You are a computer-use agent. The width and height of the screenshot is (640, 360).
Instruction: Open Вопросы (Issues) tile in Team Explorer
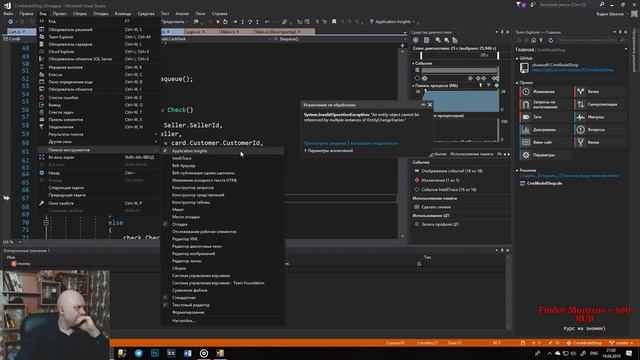(x=600, y=130)
